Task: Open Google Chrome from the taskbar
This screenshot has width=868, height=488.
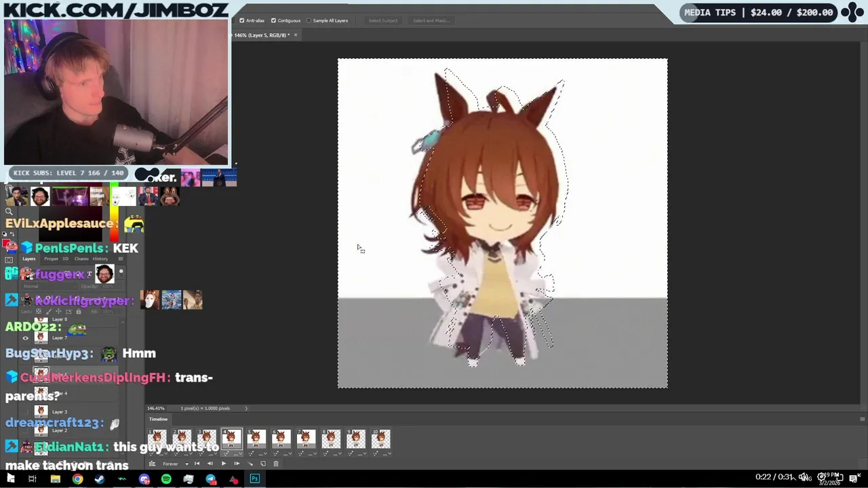Action: coord(77,479)
